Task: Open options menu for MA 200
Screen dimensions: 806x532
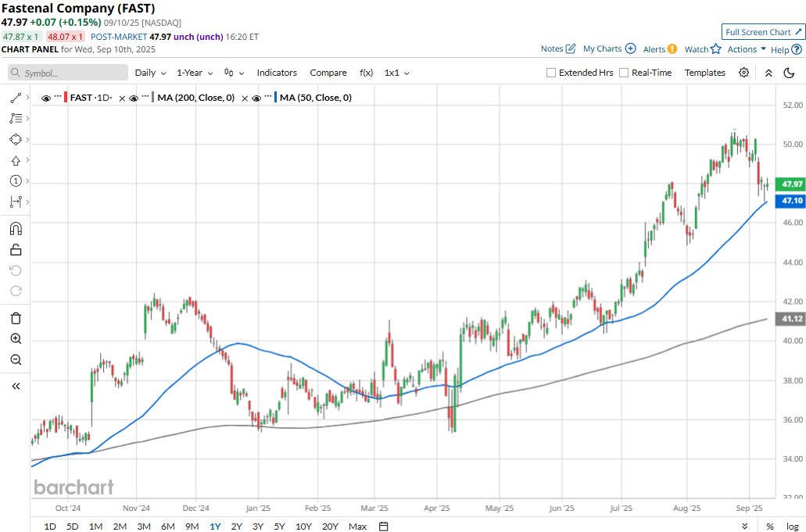Action: click(145, 97)
